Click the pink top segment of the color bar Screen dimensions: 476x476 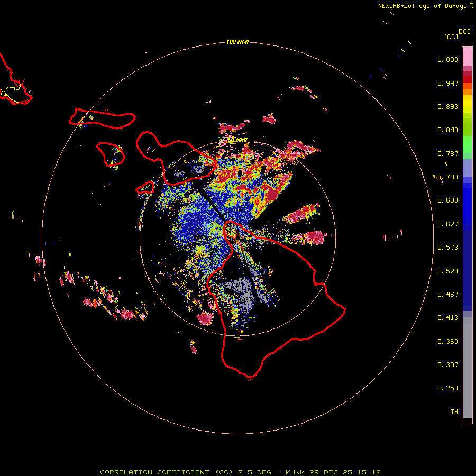tap(467, 56)
